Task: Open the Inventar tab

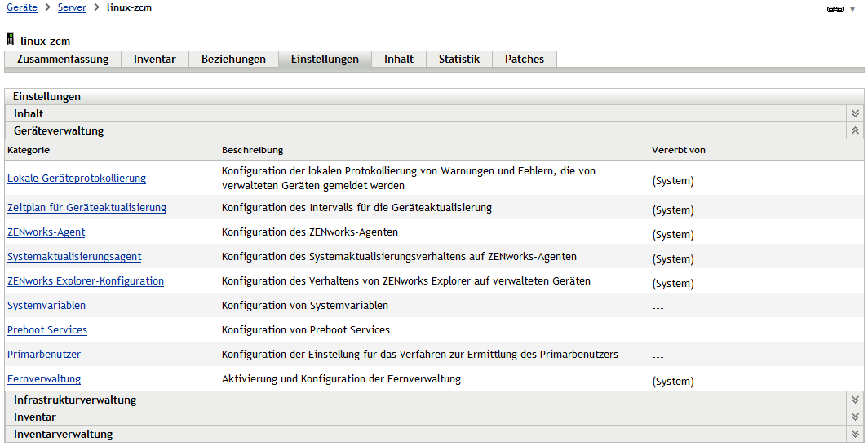Action: 155,59
